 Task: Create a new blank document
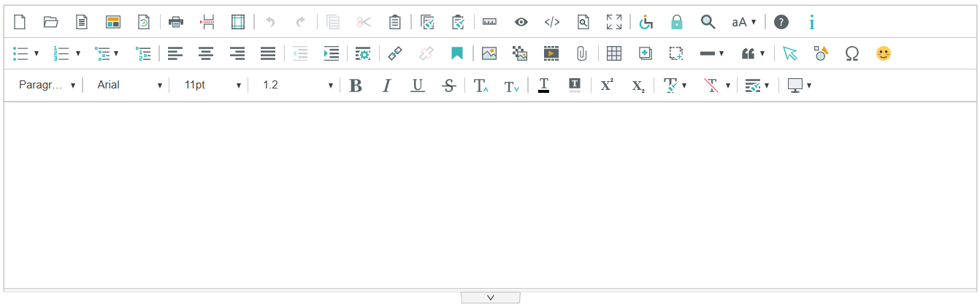[x=20, y=22]
